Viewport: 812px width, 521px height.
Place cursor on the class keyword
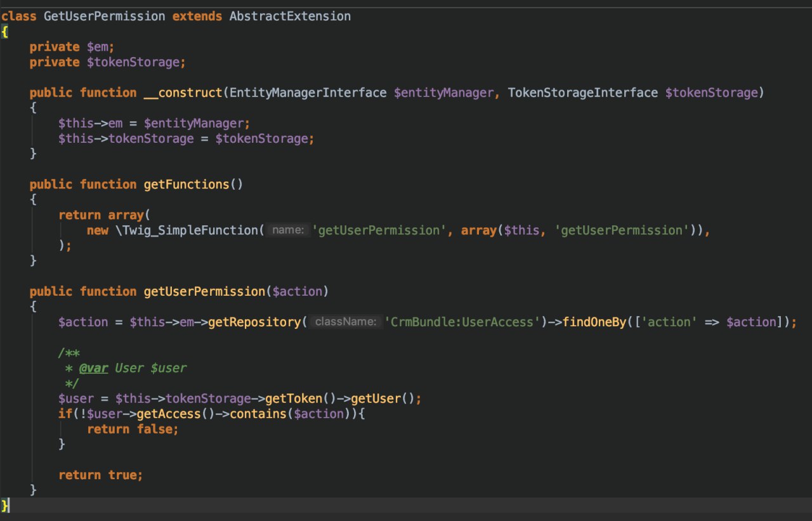(18, 16)
